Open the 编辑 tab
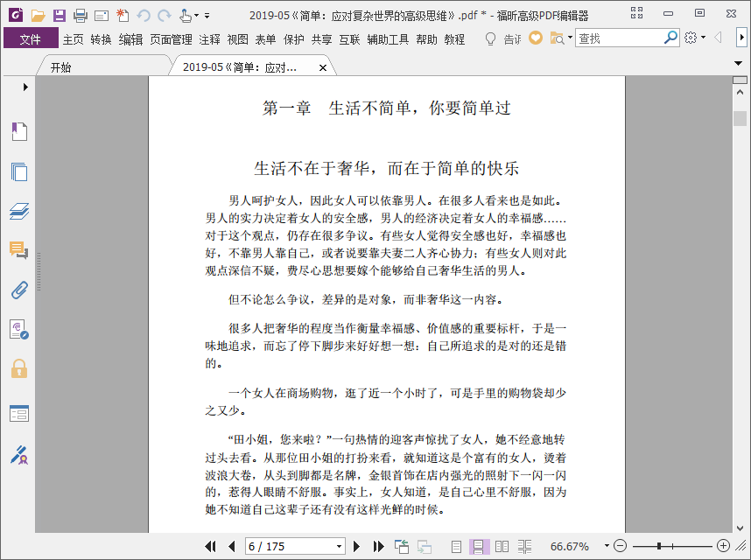Image resolution: width=751 pixels, height=560 pixels. (x=130, y=39)
